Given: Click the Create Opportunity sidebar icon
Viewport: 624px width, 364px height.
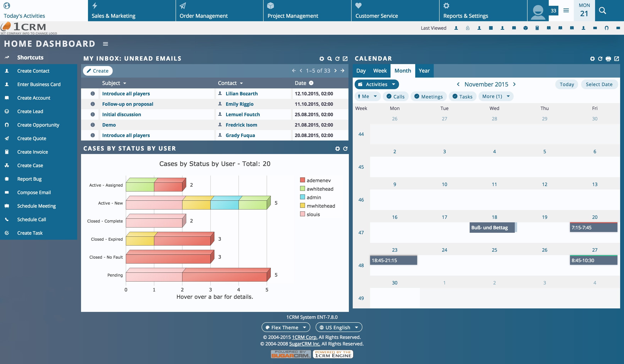Looking at the screenshot, I should (7, 124).
